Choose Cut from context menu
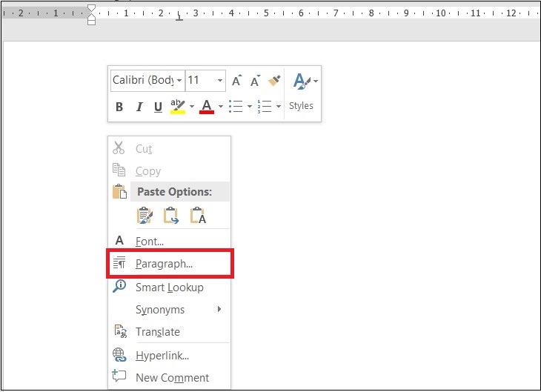This screenshot has width=541, height=392. point(144,149)
